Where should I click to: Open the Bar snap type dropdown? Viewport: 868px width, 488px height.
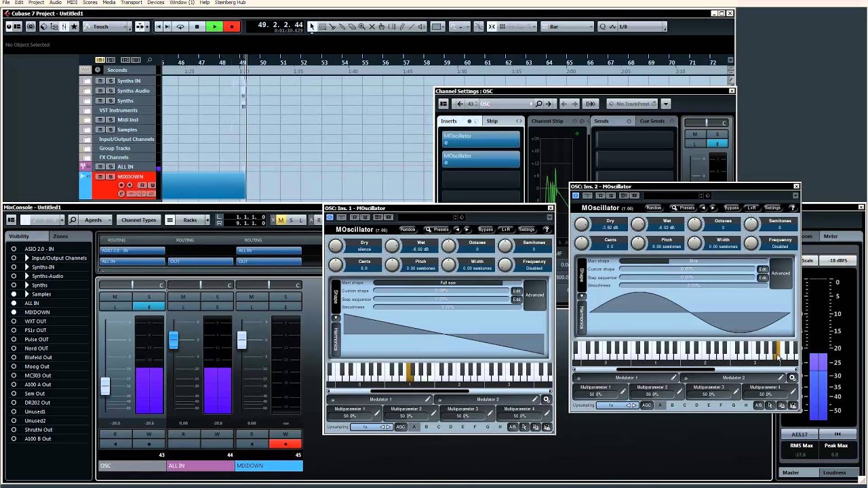pos(567,26)
